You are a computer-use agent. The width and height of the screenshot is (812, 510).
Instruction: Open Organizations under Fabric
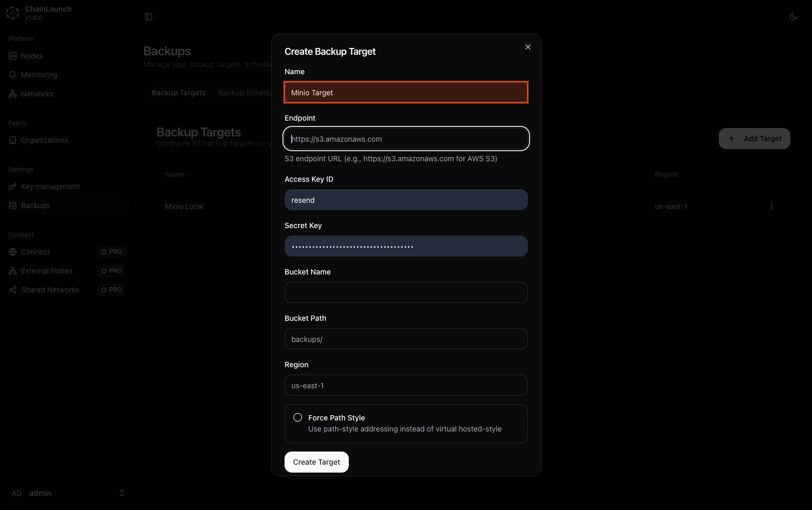click(44, 140)
